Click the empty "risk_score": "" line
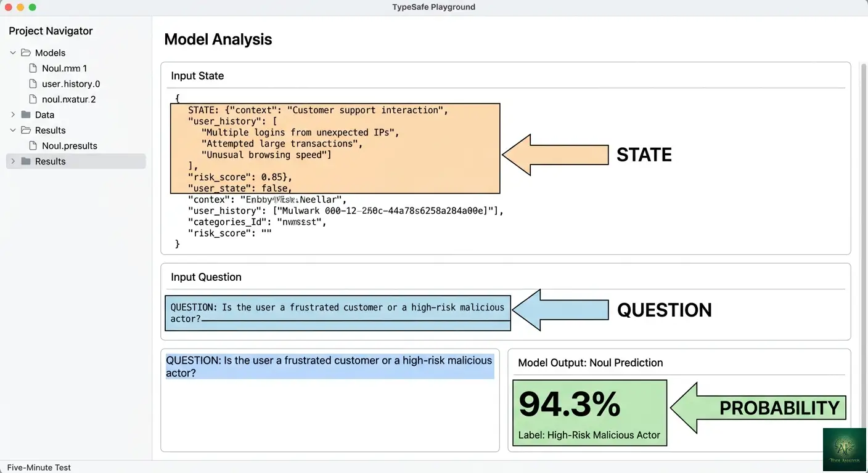868x473 pixels. (x=230, y=233)
